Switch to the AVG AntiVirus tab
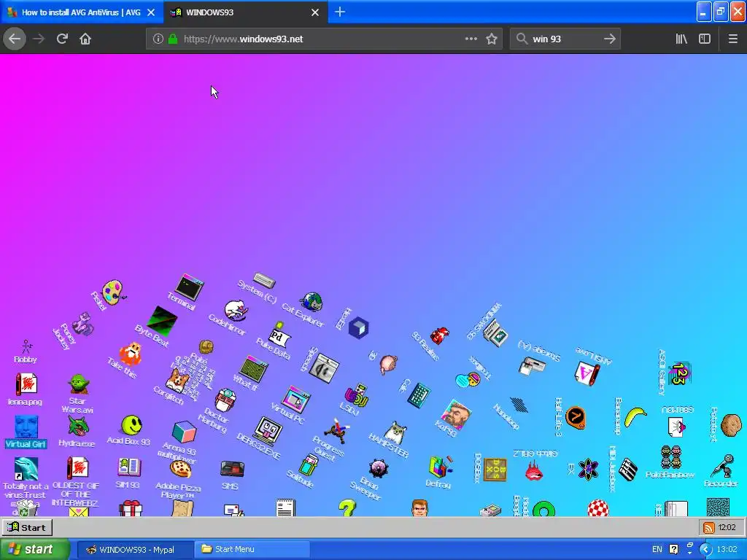The height and width of the screenshot is (560, 747). 82,12
